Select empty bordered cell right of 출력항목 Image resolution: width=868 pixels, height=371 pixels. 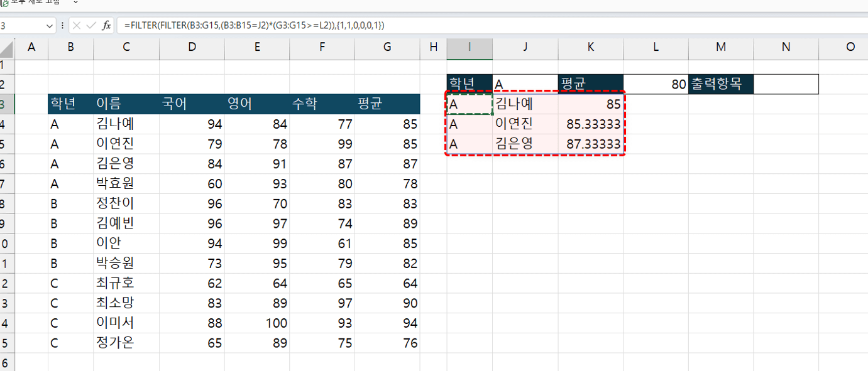[x=786, y=84]
